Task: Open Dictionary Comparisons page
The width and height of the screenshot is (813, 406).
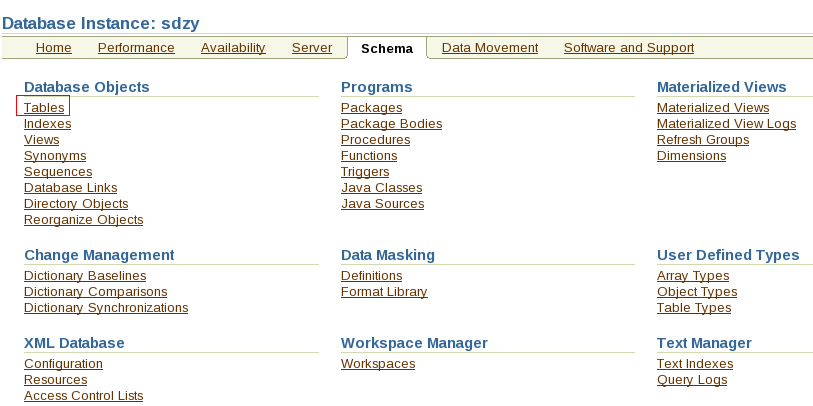Action: pyautogui.click(x=95, y=292)
